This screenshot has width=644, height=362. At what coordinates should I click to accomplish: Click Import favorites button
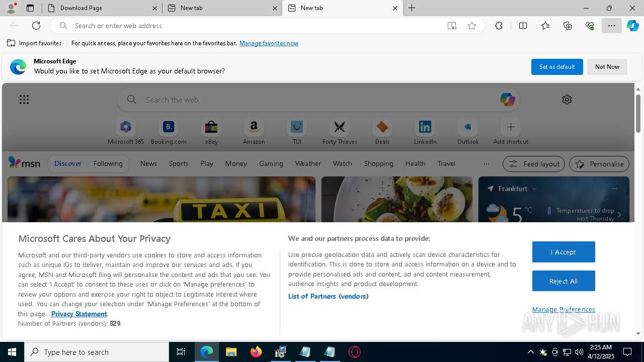(34, 43)
